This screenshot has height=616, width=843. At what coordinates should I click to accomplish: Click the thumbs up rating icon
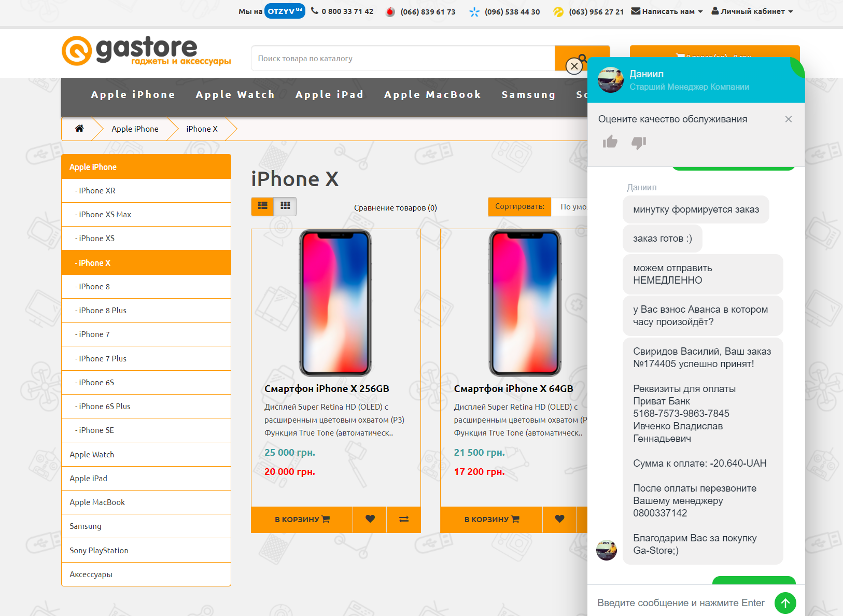click(610, 142)
